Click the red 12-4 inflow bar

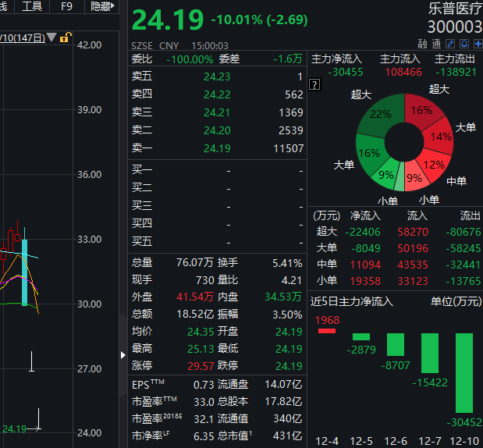326,331
